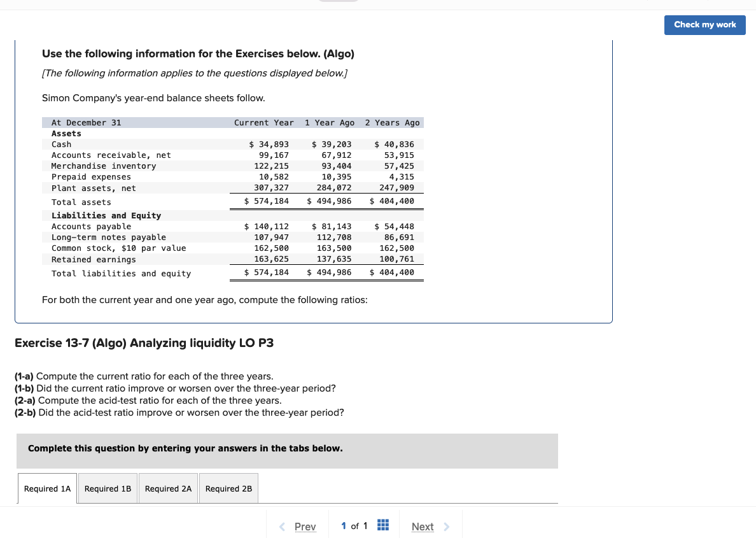Open the Required 2A tab
Screen dimensions: 756x538
[x=168, y=488]
